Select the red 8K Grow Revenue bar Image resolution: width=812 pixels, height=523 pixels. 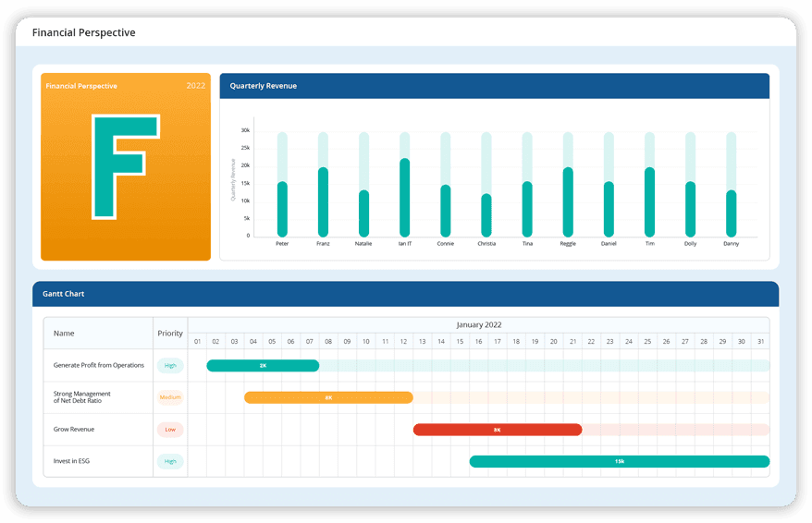point(498,430)
